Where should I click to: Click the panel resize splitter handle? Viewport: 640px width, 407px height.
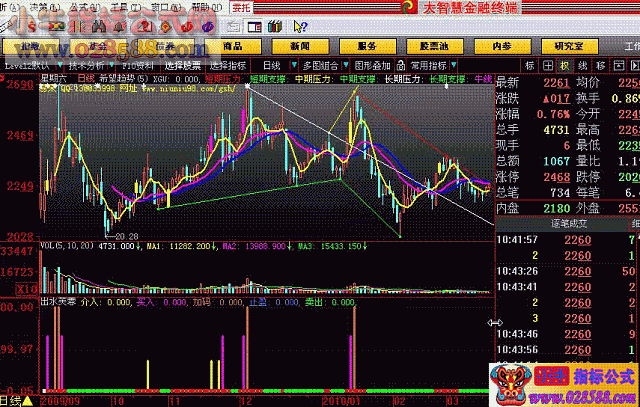point(494,322)
